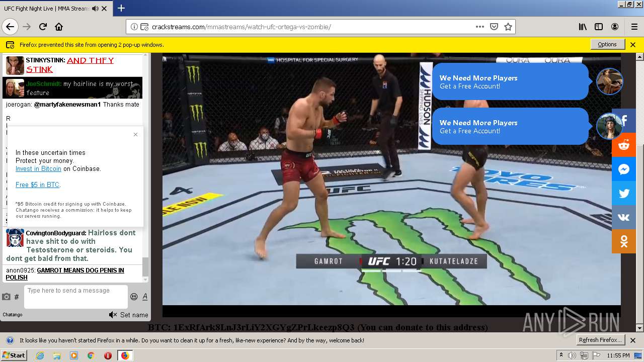Save page to Pocket

[x=494, y=27]
